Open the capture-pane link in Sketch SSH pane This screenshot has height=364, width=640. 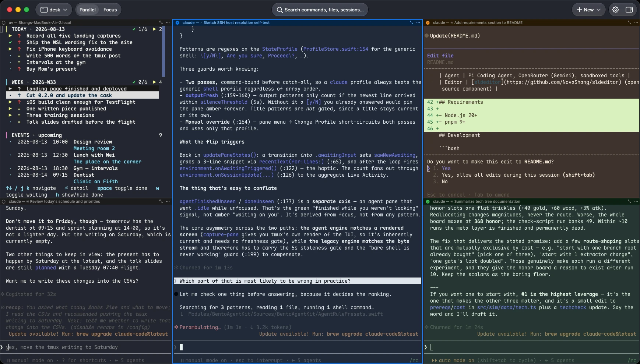coord(221,234)
